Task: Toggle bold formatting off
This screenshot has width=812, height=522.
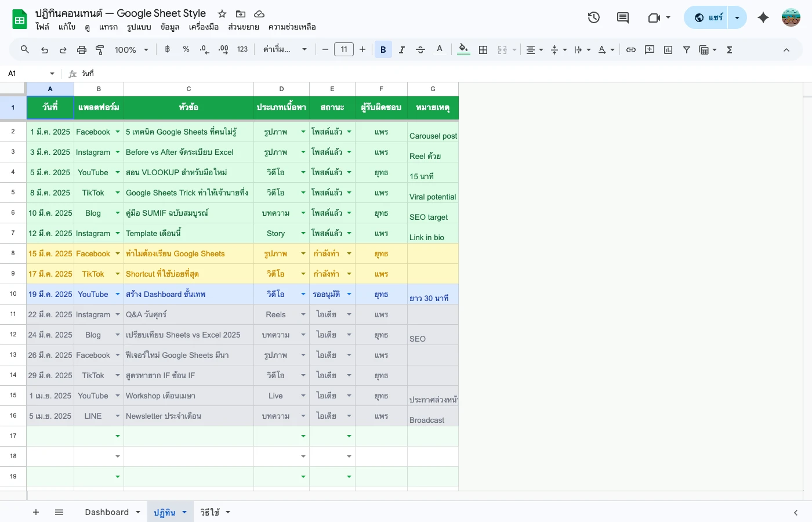Action: 383,49
